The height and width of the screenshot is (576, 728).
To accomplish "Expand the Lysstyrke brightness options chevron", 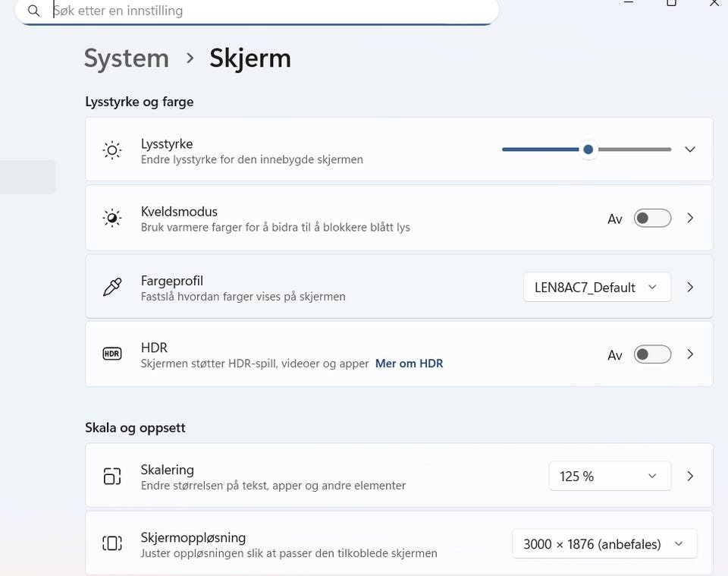I will 690,150.
